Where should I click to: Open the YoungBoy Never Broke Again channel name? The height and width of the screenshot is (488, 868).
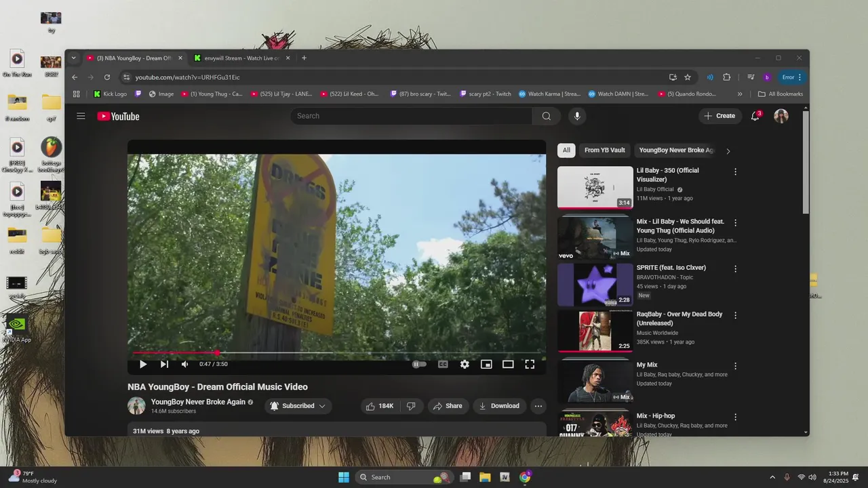pos(198,402)
